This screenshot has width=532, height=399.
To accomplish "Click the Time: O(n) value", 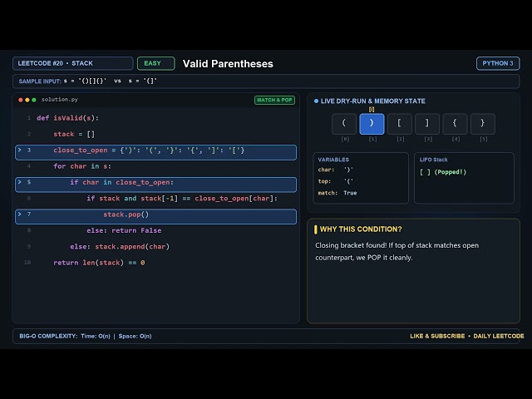I will tap(96, 336).
